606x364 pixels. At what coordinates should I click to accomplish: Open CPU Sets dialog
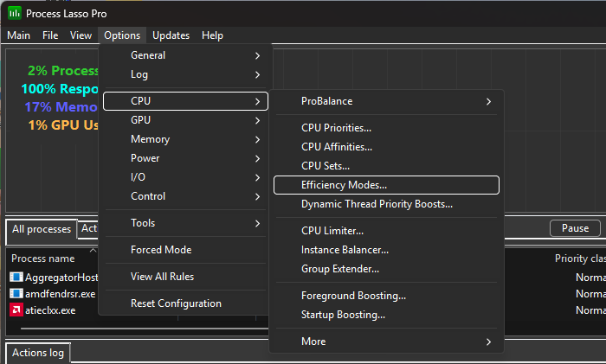(x=386, y=166)
